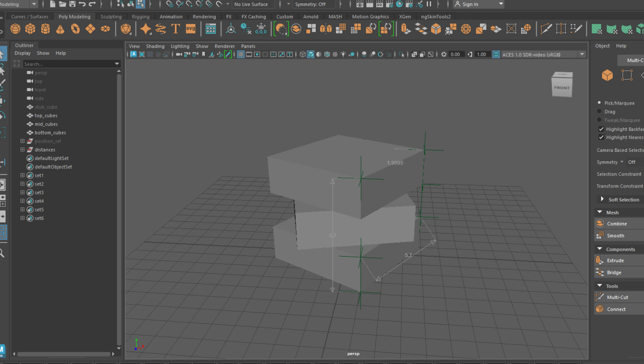Collapse the Components section
Viewport: 644px width, 364px height.
tap(599, 249)
